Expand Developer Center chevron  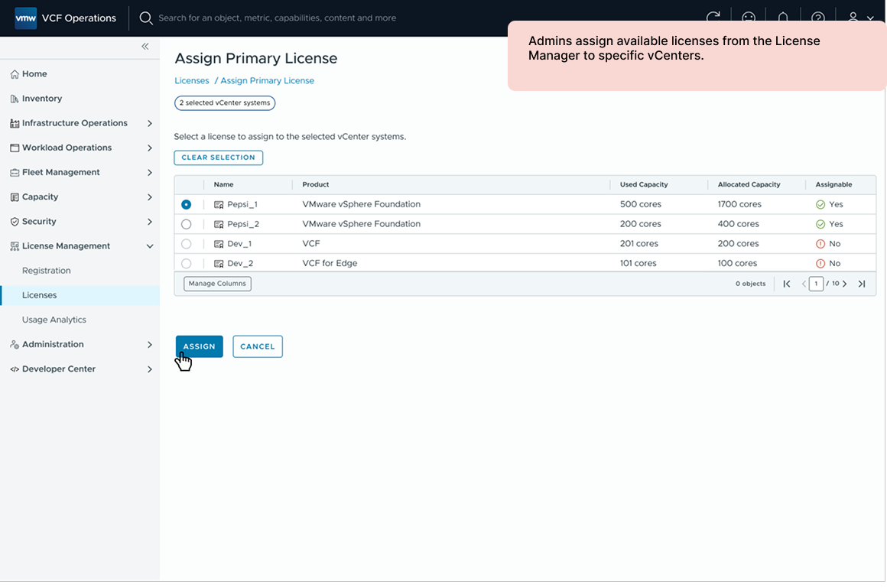click(149, 369)
